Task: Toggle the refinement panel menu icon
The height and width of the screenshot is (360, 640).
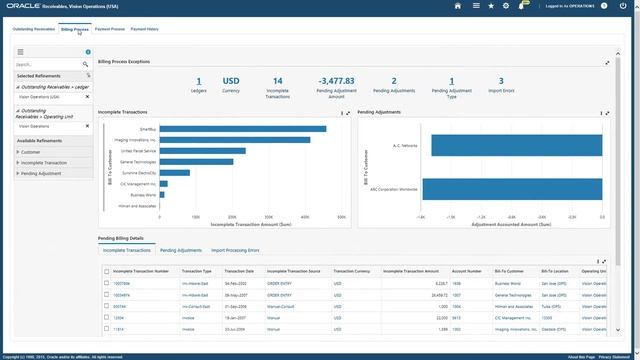Action: 20,52
